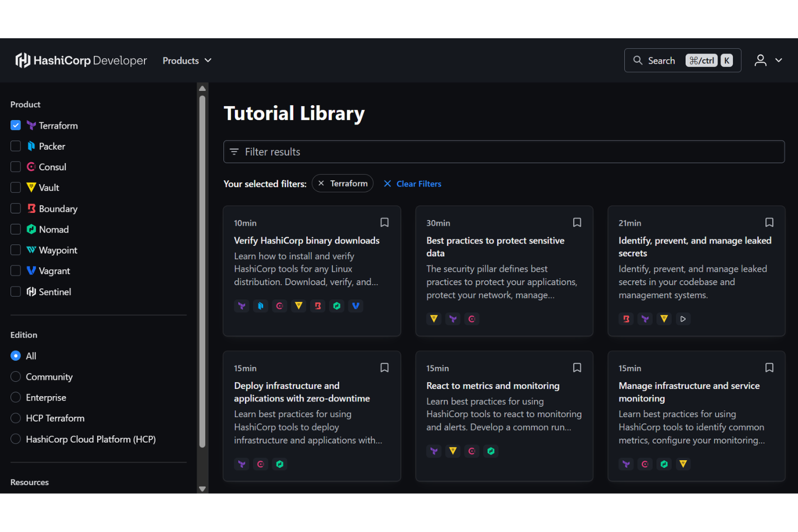Select the HCP Terraform edition radio
The height and width of the screenshot is (532, 798).
[16, 418]
